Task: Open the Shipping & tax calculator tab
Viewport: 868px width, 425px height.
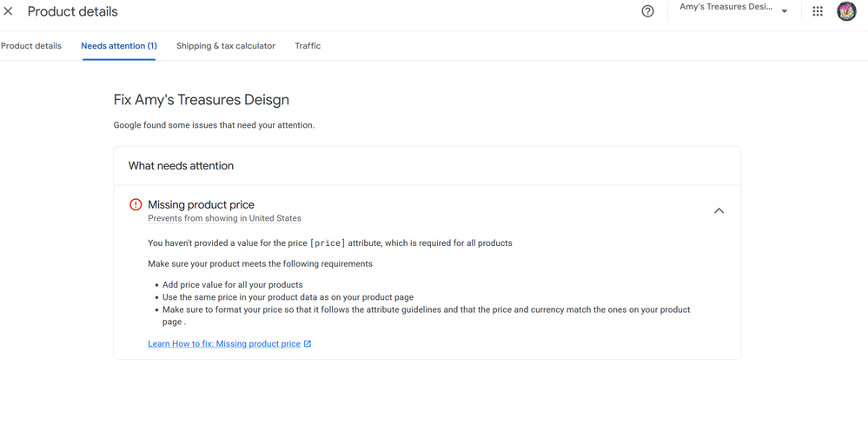Action: click(226, 46)
